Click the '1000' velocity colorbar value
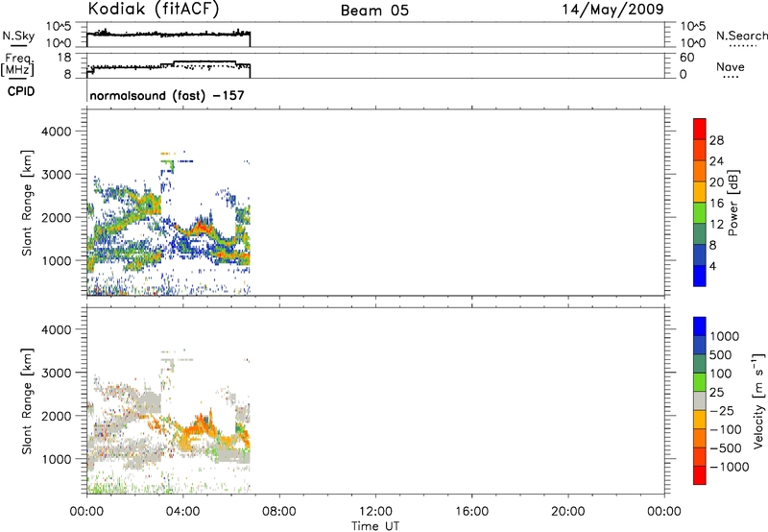Screen dimensions: 768x532 (724, 336)
